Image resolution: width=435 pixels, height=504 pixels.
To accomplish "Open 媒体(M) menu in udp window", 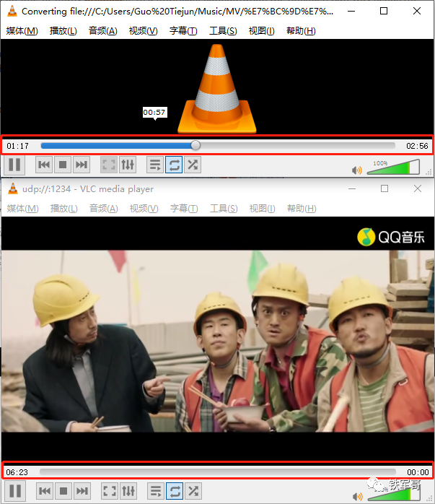I will tap(22, 209).
